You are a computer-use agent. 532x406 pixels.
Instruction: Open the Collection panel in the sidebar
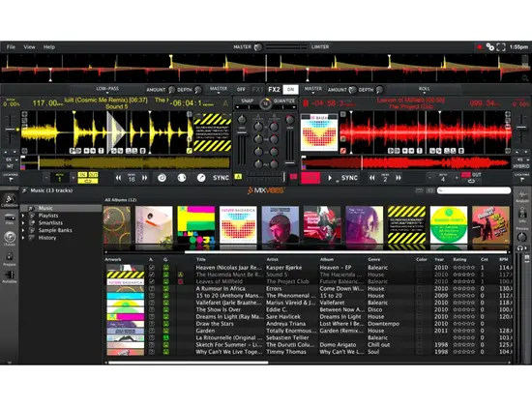tap(10, 200)
